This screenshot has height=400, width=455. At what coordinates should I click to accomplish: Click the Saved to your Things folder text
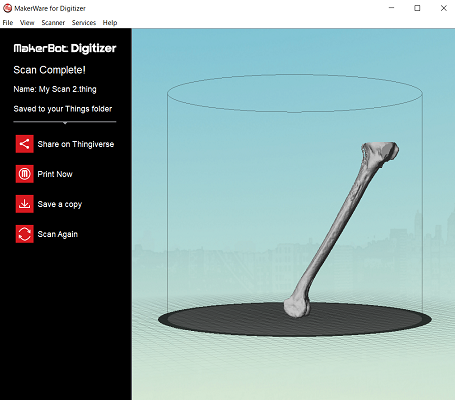(63, 109)
